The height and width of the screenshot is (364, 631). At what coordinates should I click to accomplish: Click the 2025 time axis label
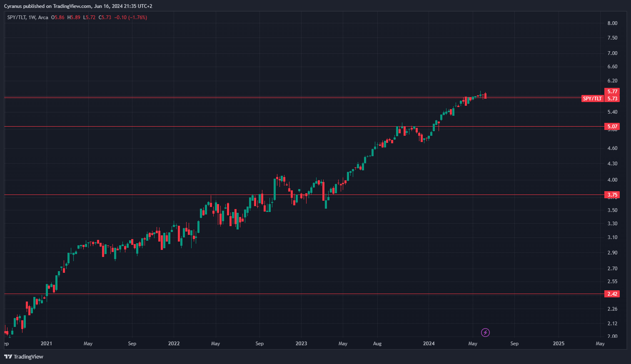[559, 344]
